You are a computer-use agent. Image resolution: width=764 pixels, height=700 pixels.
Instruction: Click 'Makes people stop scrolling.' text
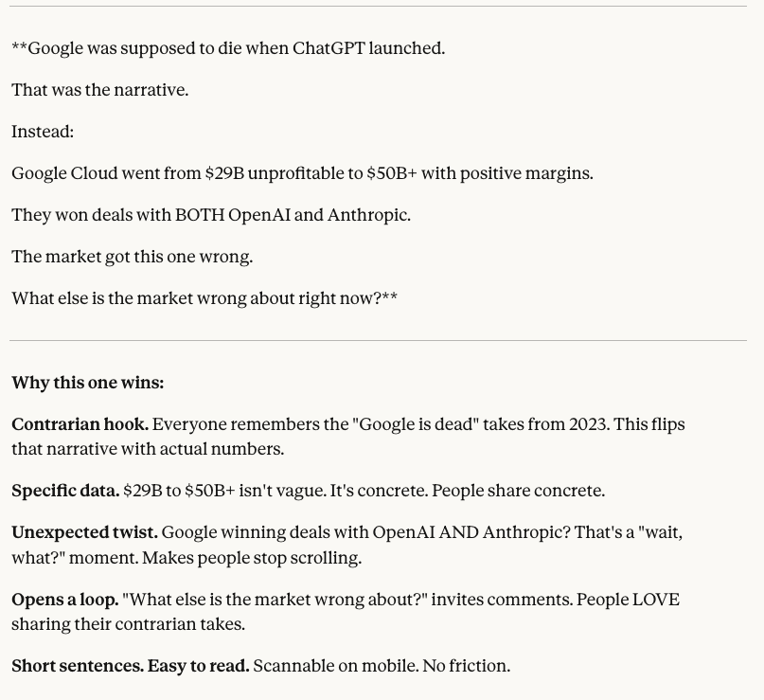pyautogui.click(x=252, y=558)
